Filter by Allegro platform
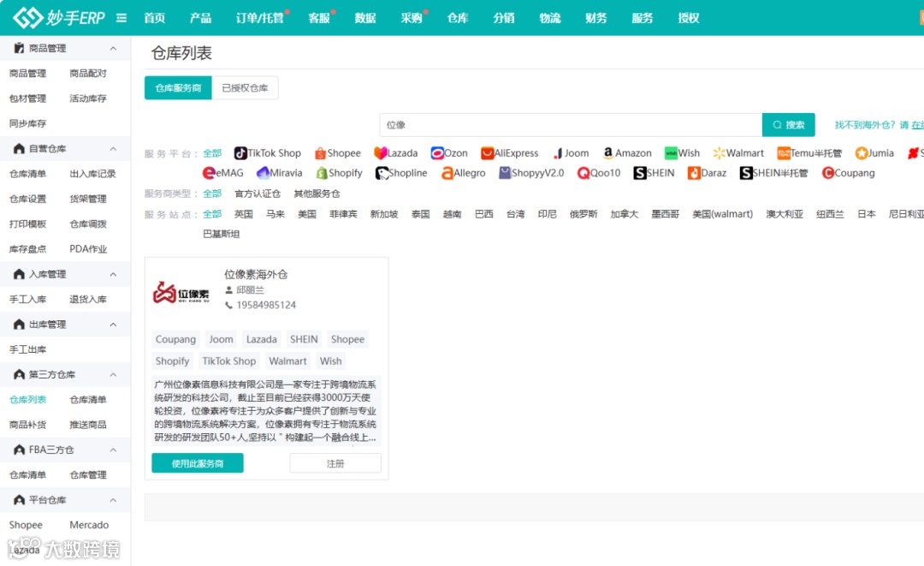Image resolution: width=924 pixels, height=566 pixels. 463,173
